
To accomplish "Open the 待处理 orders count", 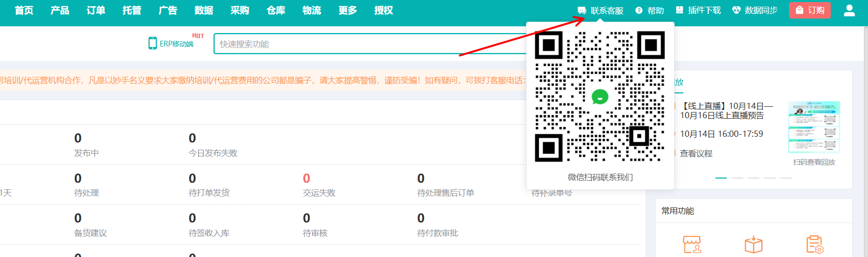I will 78,178.
